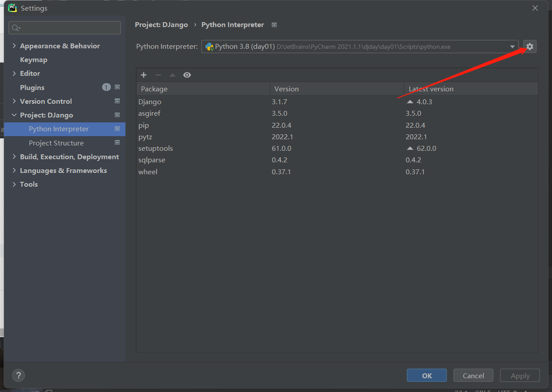
Task: Click the Cancel button
Action: [473, 376]
